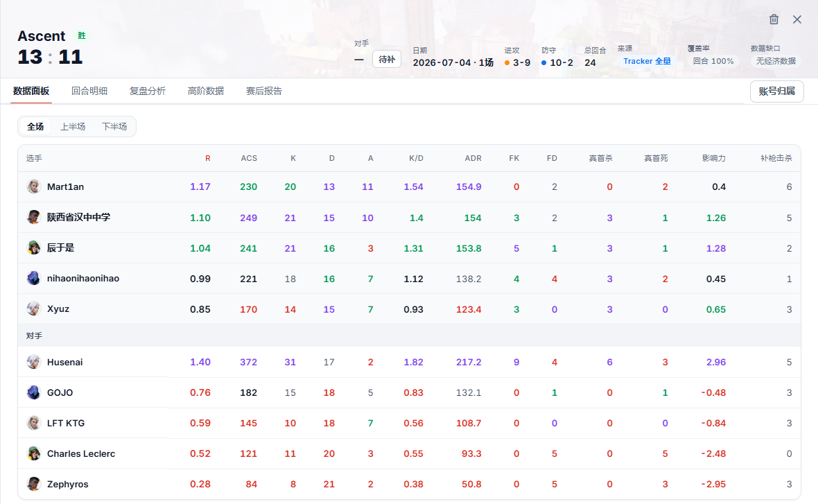Click the total rounds value 24
Image resolution: width=818 pixels, height=504 pixels.
click(590, 62)
